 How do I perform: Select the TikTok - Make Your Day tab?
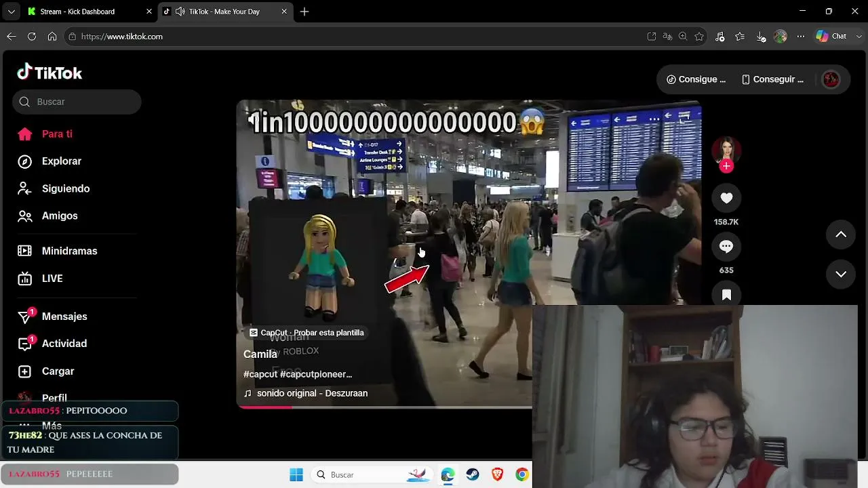click(x=224, y=12)
